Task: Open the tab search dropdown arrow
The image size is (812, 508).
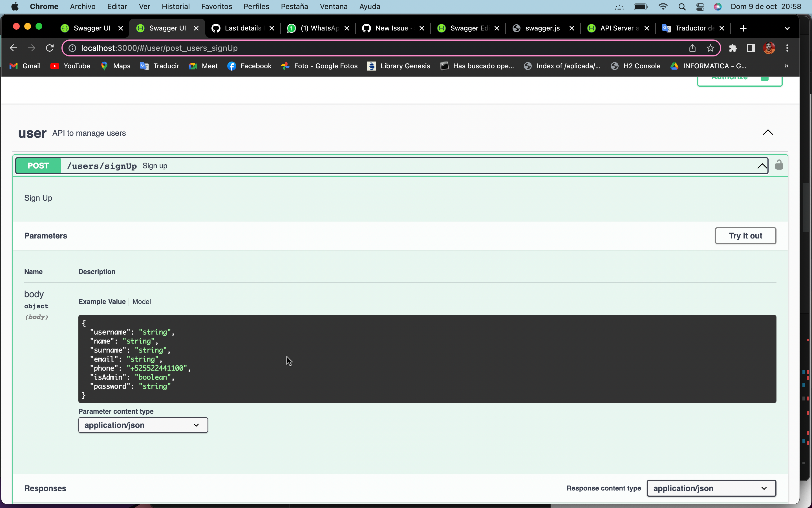Action: click(787, 28)
